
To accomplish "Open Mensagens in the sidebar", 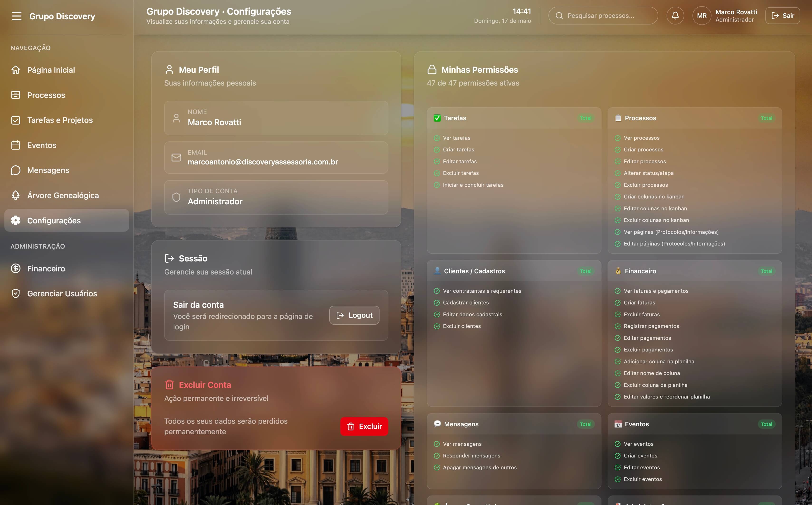I will [x=67, y=170].
